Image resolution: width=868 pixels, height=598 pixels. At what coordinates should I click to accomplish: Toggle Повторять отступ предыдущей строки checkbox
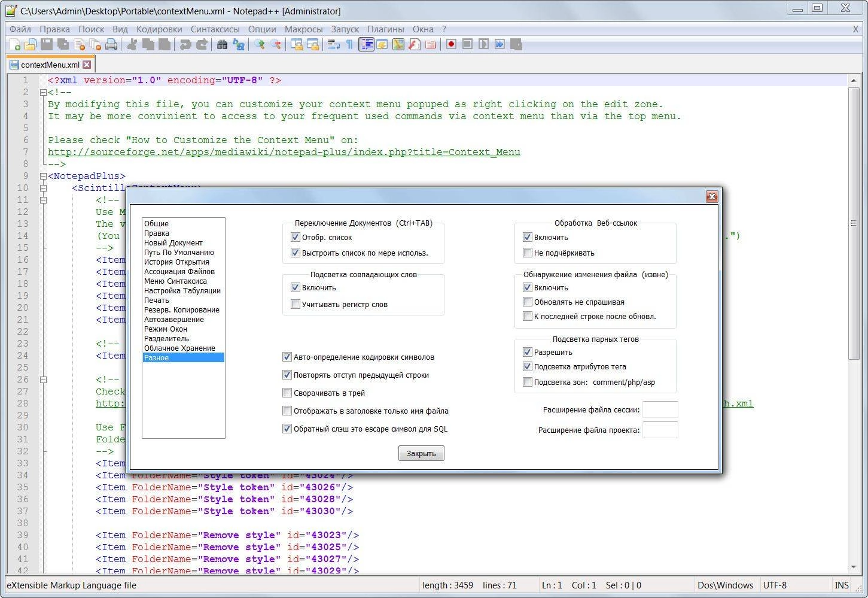point(287,375)
